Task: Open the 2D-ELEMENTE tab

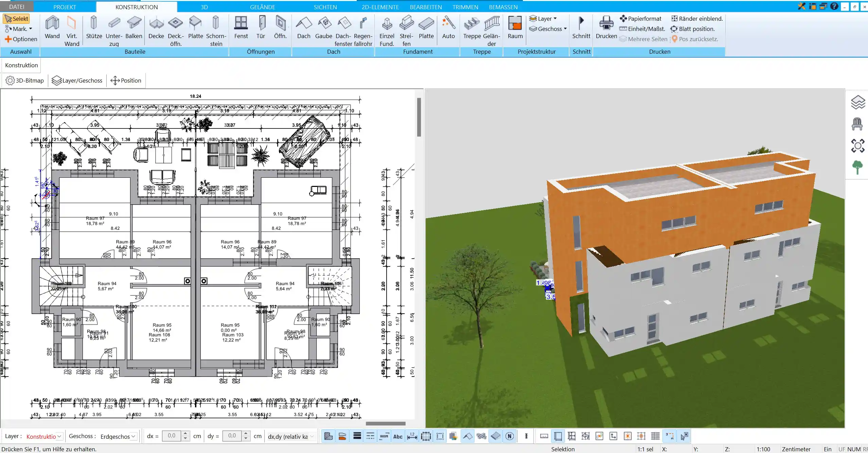Action: [x=380, y=7]
